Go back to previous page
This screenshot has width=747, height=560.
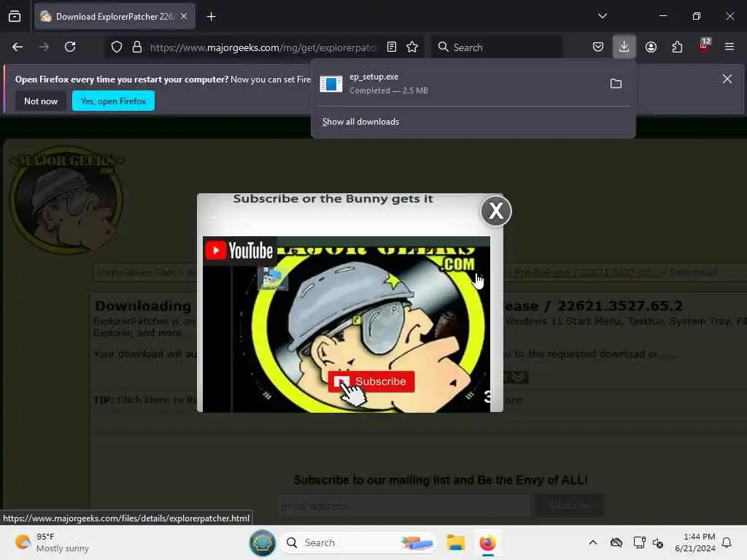(x=18, y=47)
